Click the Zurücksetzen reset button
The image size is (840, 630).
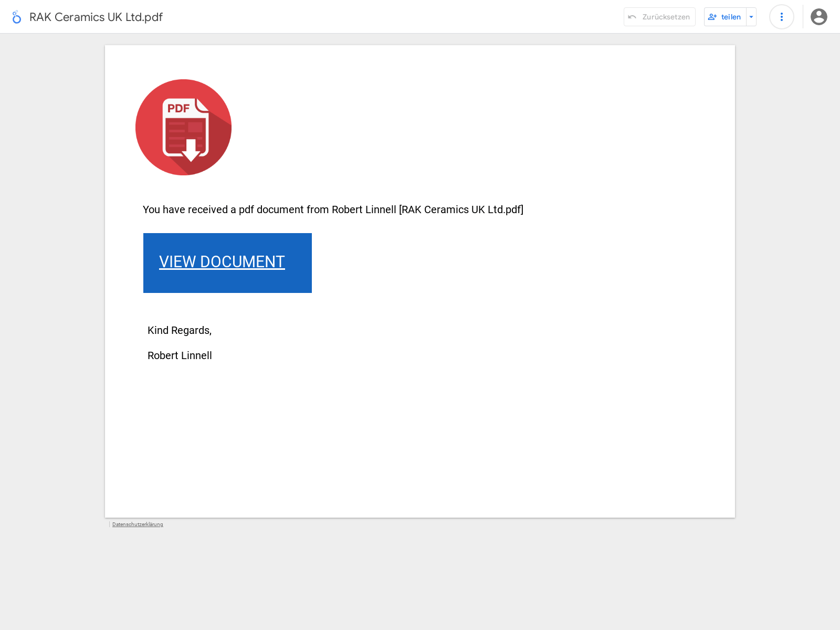(x=659, y=17)
